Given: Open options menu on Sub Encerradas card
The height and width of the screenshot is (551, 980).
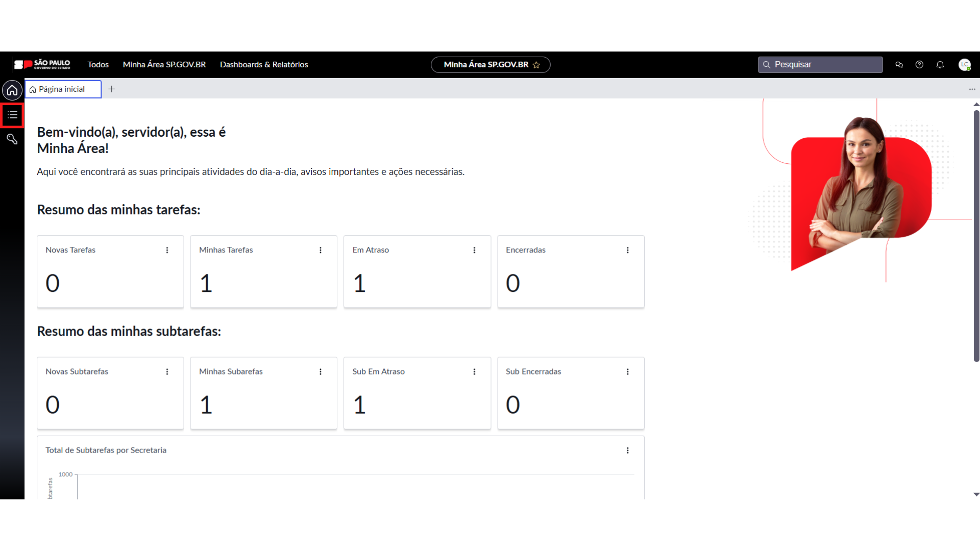Looking at the screenshot, I should tap(628, 372).
